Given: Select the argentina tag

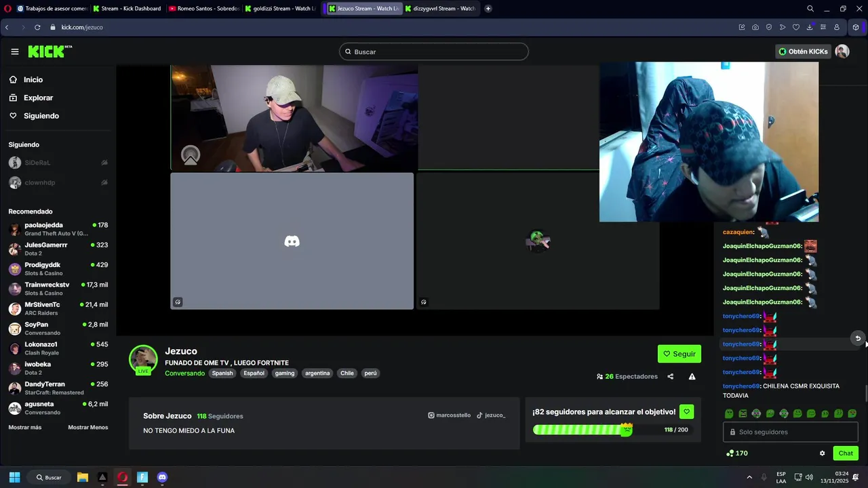Looking at the screenshot, I should [x=317, y=373].
